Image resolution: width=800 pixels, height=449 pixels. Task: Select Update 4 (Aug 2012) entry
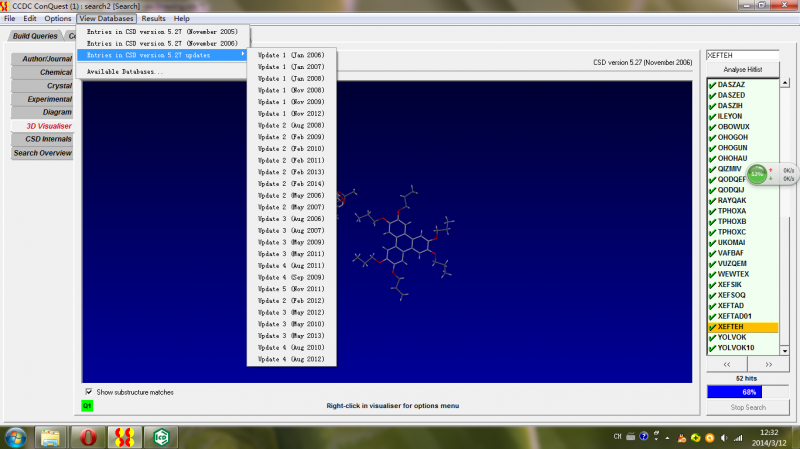[291, 359]
